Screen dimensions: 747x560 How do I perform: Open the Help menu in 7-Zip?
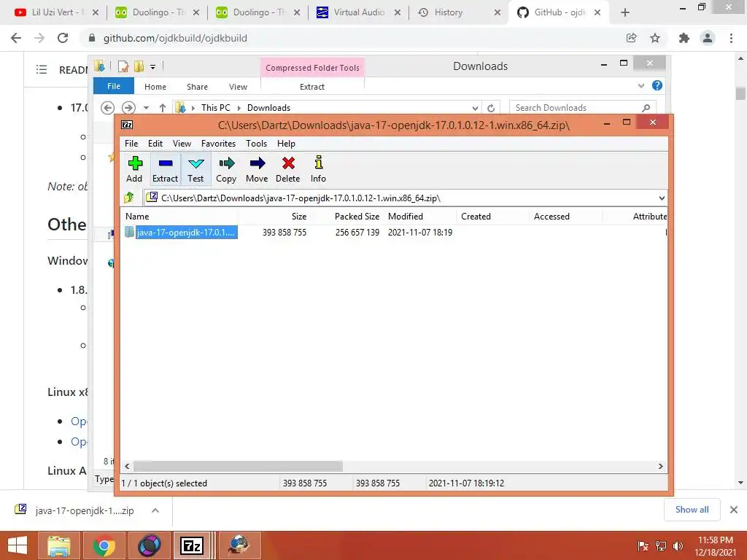pyautogui.click(x=286, y=144)
